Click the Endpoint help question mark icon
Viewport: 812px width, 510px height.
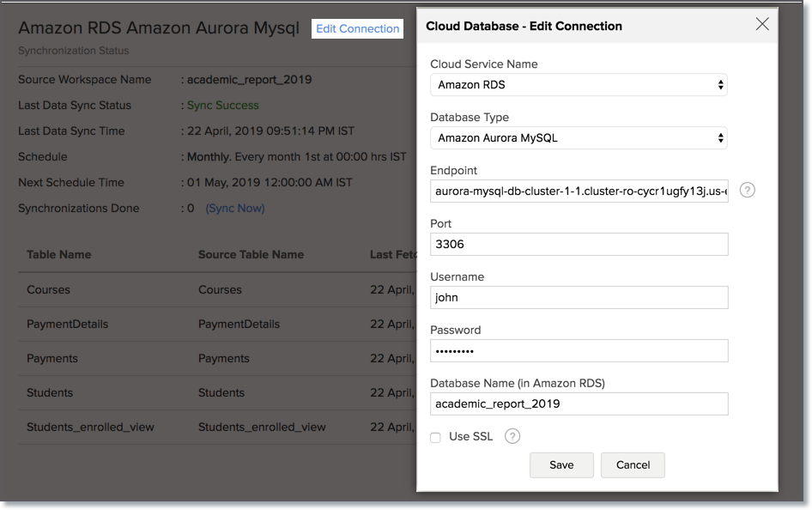(747, 191)
